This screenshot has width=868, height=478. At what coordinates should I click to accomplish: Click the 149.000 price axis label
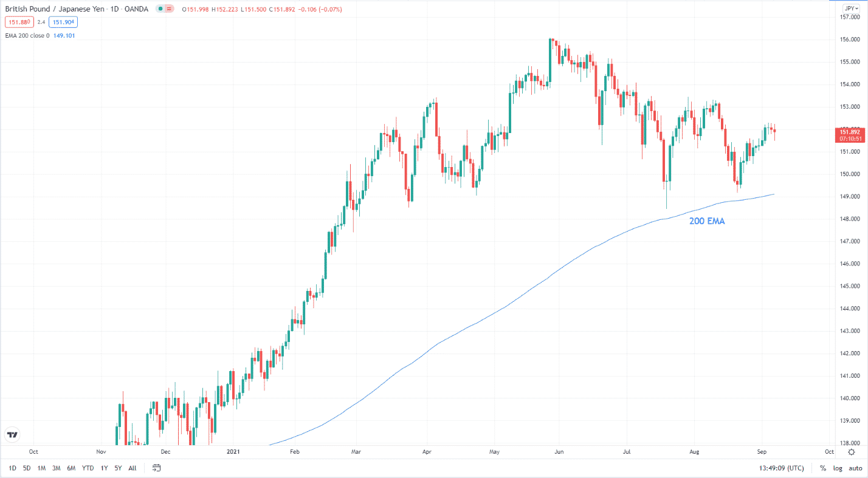(850, 197)
